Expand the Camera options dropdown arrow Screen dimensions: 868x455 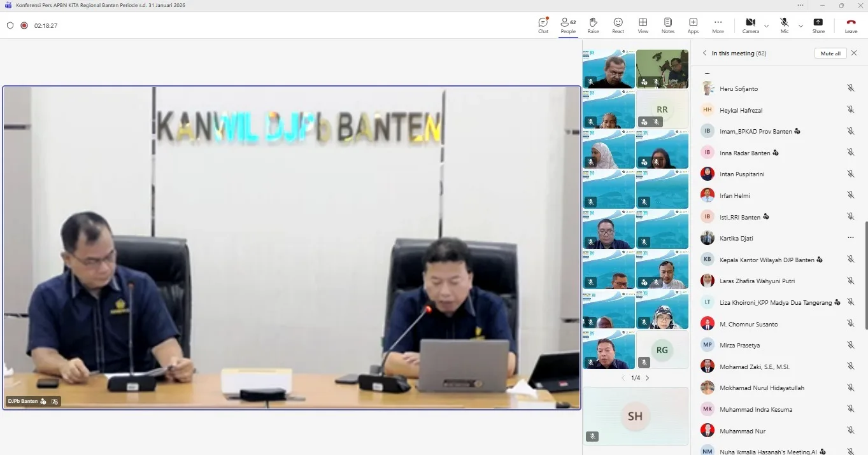point(767,26)
